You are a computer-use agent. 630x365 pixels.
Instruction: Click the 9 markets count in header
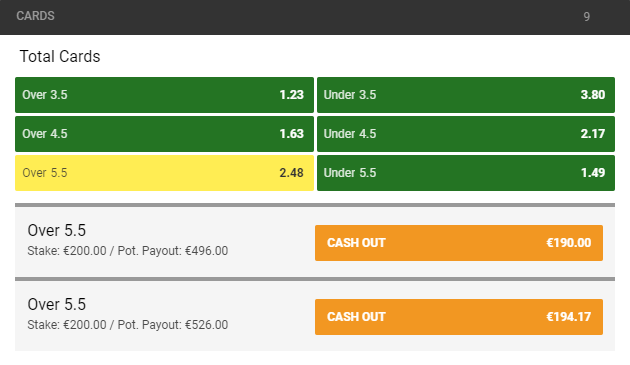[x=587, y=16]
